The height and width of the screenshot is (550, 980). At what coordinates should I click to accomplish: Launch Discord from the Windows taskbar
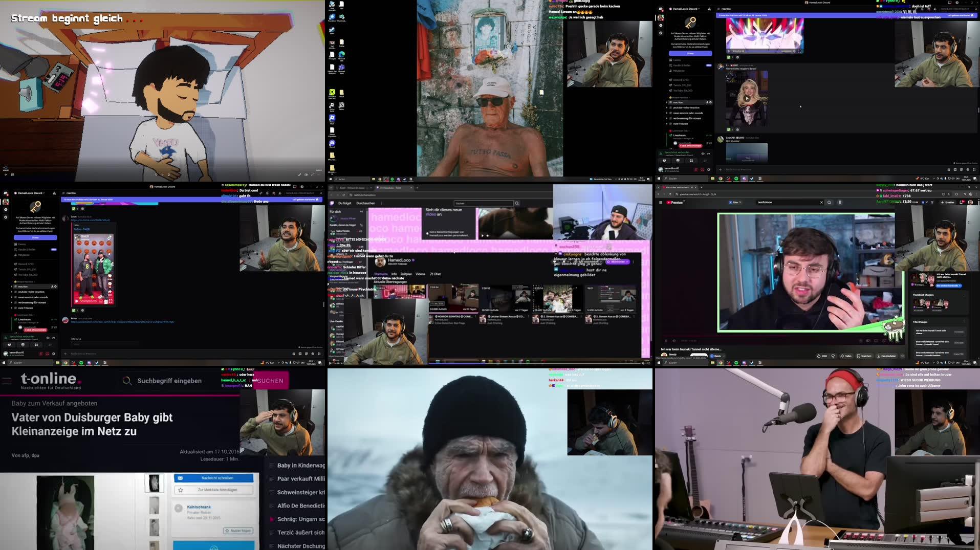88,362
